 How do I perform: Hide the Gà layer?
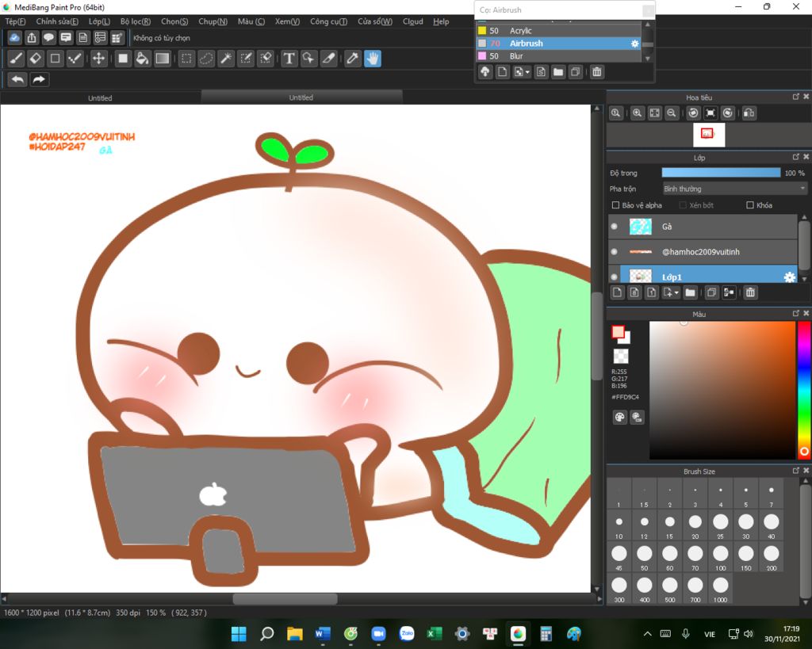tap(615, 226)
